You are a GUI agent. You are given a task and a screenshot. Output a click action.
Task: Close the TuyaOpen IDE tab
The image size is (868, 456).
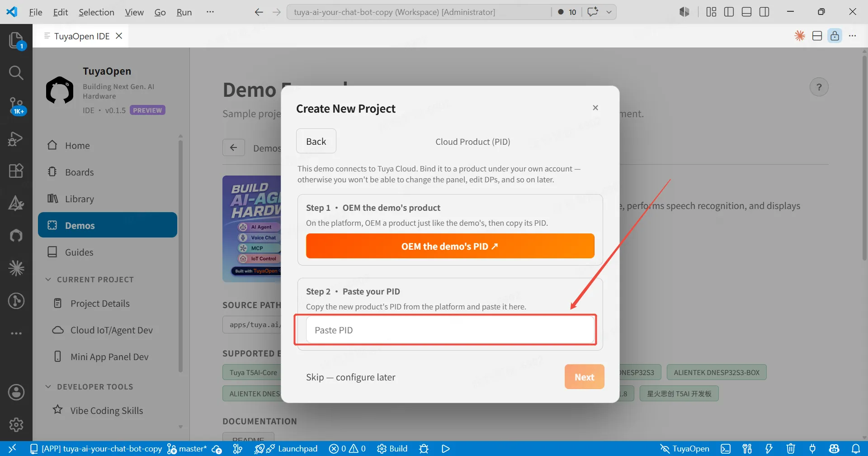pos(119,36)
